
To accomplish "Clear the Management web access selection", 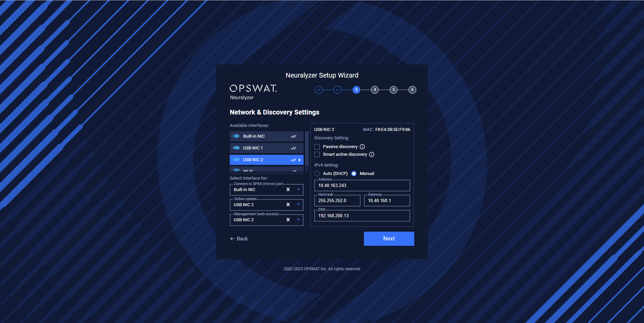I will pyautogui.click(x=288, y=220).
